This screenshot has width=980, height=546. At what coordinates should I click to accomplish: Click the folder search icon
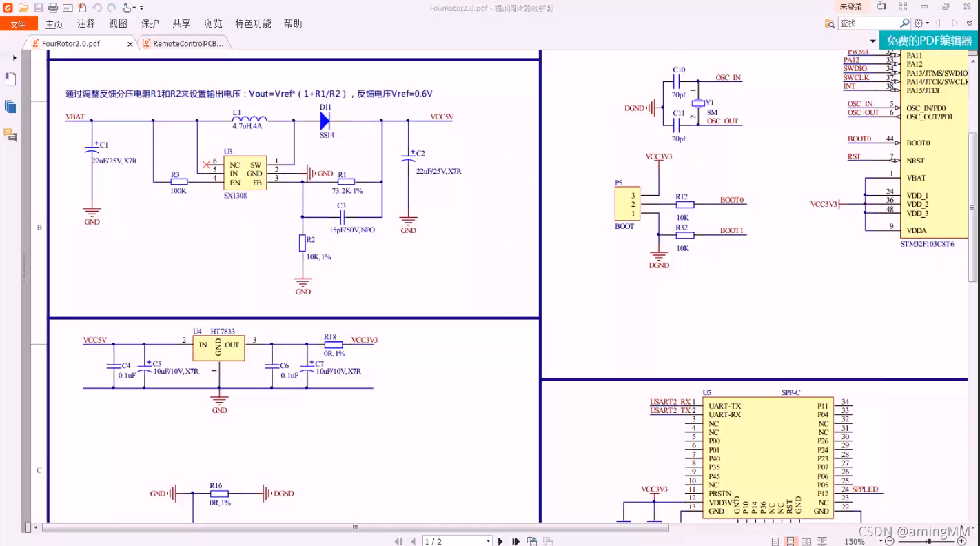(x=830, y=23)
